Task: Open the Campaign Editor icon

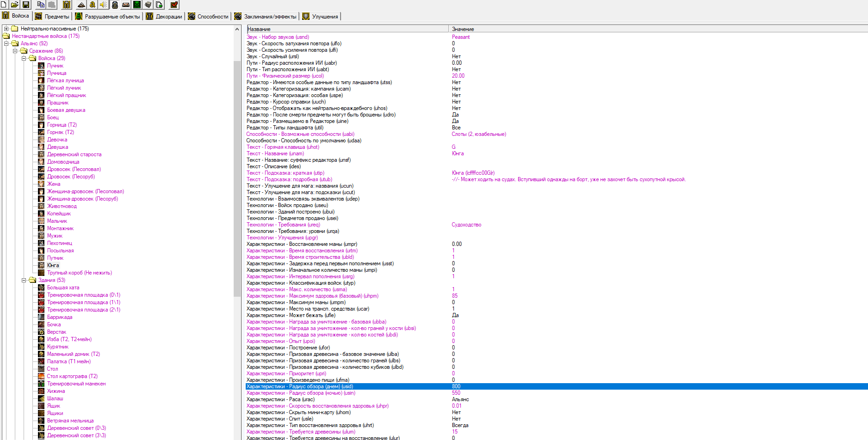Action: (x=126, y=5)
